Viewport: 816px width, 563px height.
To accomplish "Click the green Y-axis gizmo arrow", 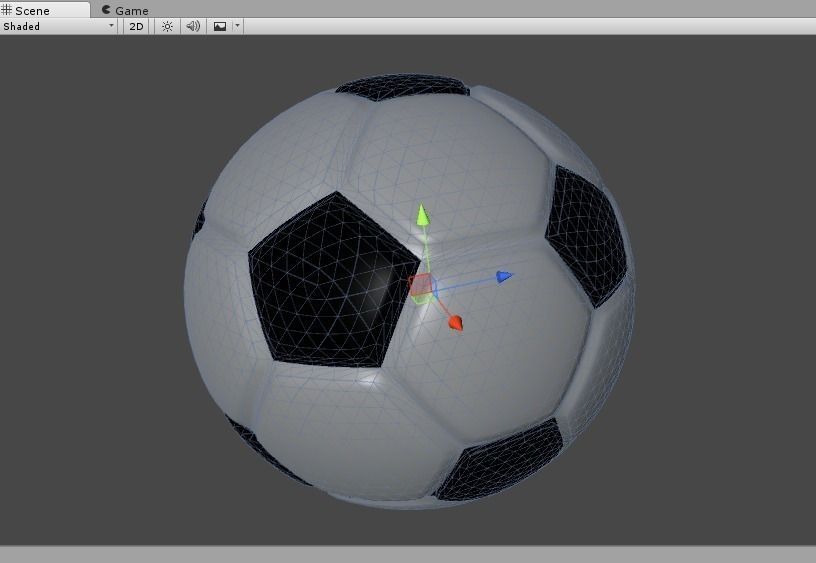I will [423, 215].
